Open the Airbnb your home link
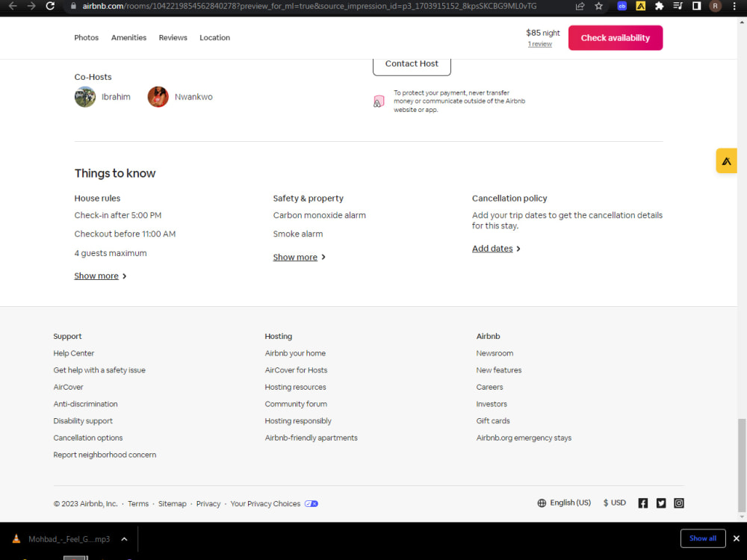Image resolution: width=747 pixels, height=560 pixels. (x=295, y=353)
